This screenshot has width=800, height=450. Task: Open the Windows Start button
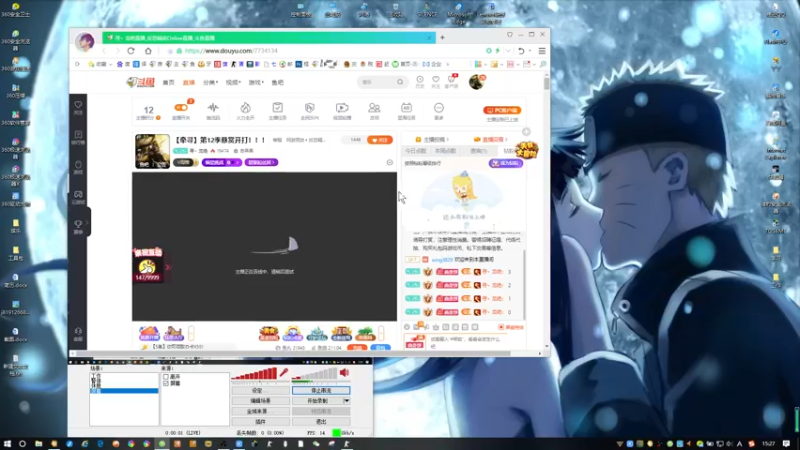tap(7, 444)
